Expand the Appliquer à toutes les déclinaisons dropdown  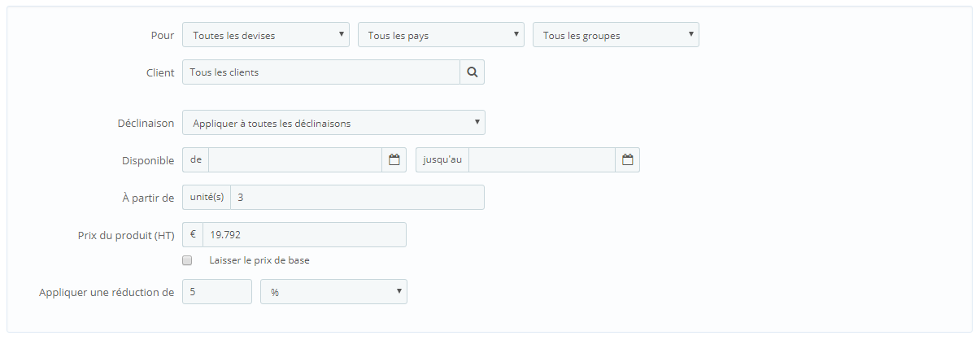click(334, 123)
